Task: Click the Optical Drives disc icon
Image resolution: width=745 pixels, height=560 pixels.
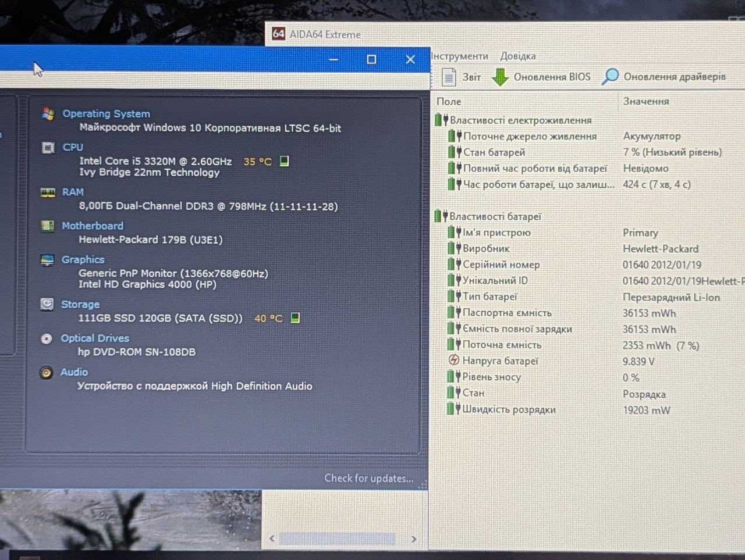Action: (x=47, y=338)
